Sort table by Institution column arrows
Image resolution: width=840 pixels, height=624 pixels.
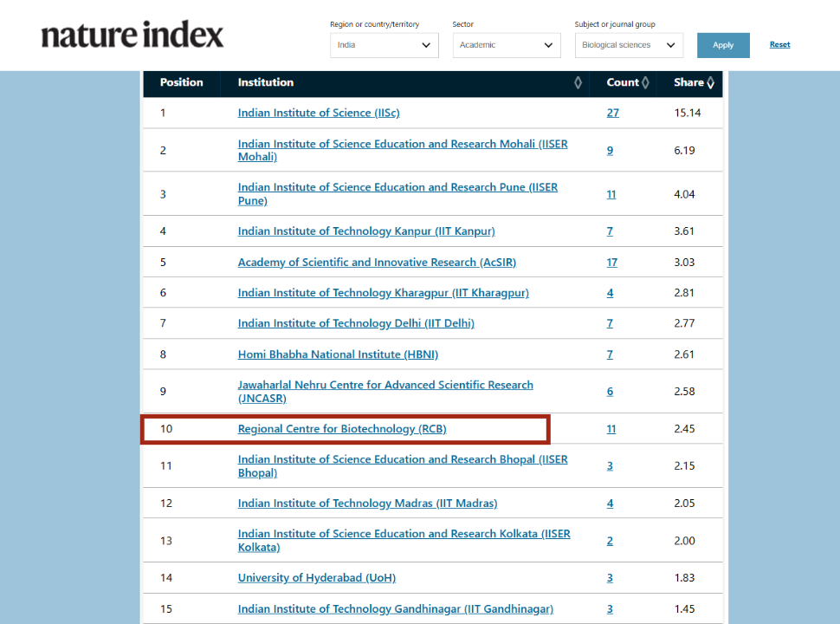coord(578,83)
